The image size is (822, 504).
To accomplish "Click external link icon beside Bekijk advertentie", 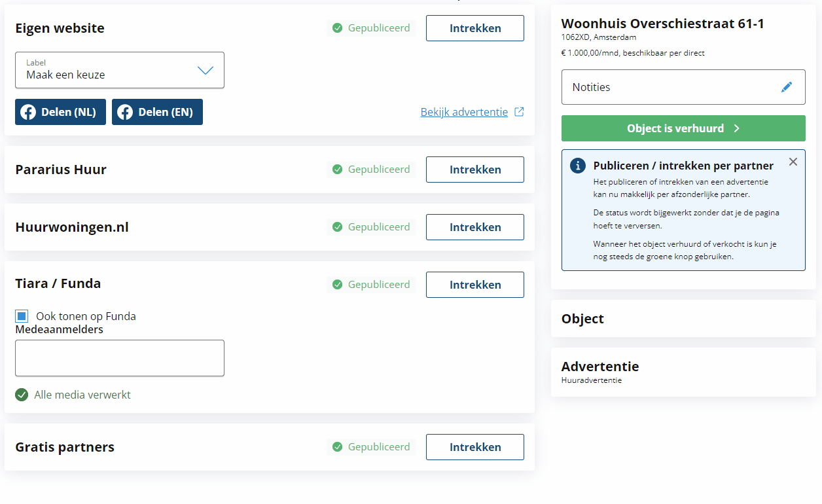I will 519,112.
